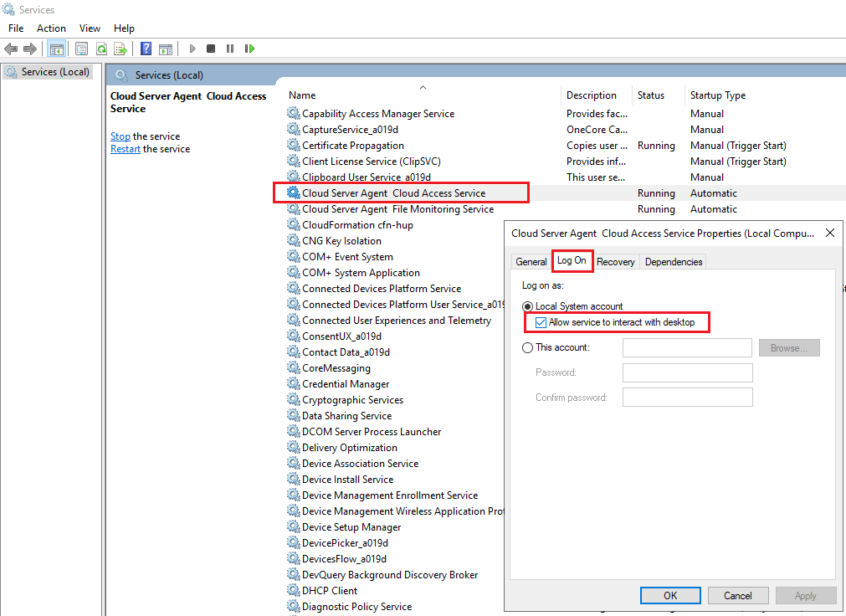Screen dimensions: 846x616
Task: Click the Restart the service link
Action: tap(126, 149)
